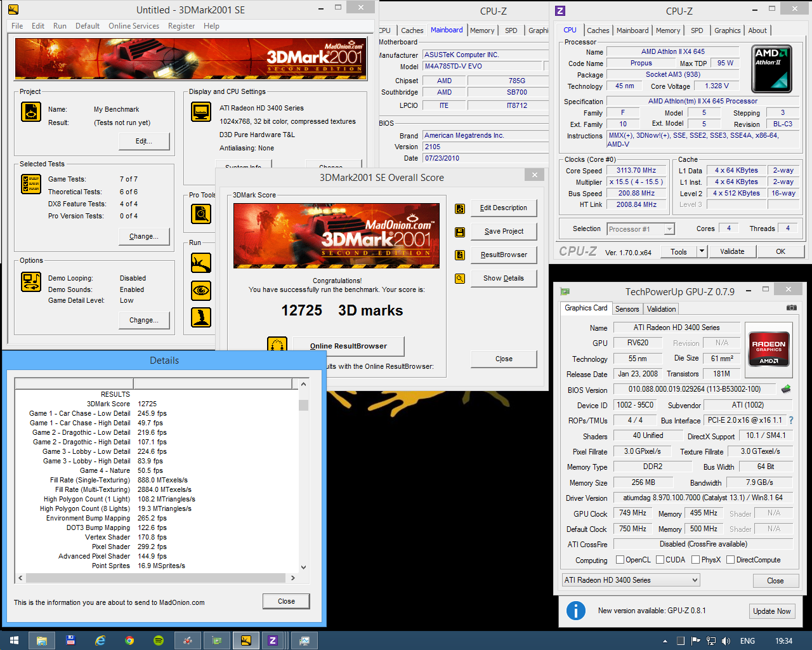Click Change... button under Selected Tests
The image size is (812, 650).
coord(144,237)
